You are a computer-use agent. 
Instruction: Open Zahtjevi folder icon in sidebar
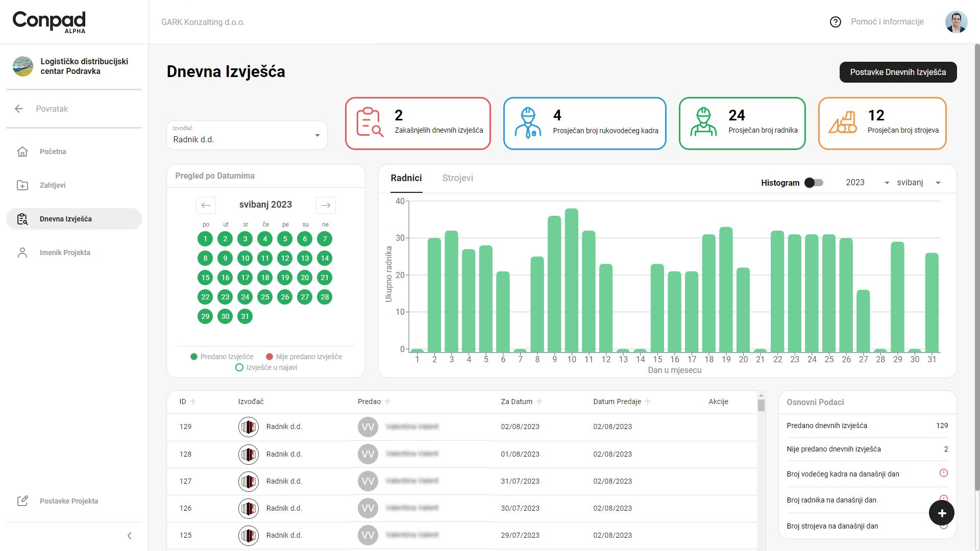click(22, 185)
